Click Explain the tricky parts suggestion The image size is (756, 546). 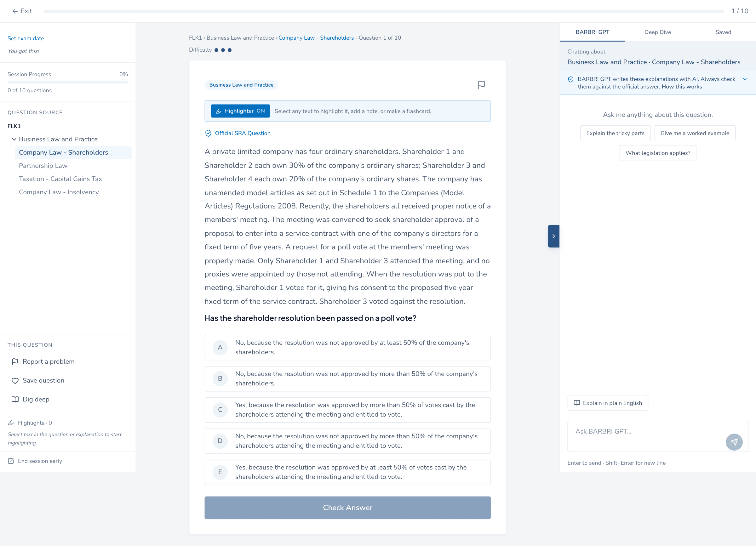point(615,133)
